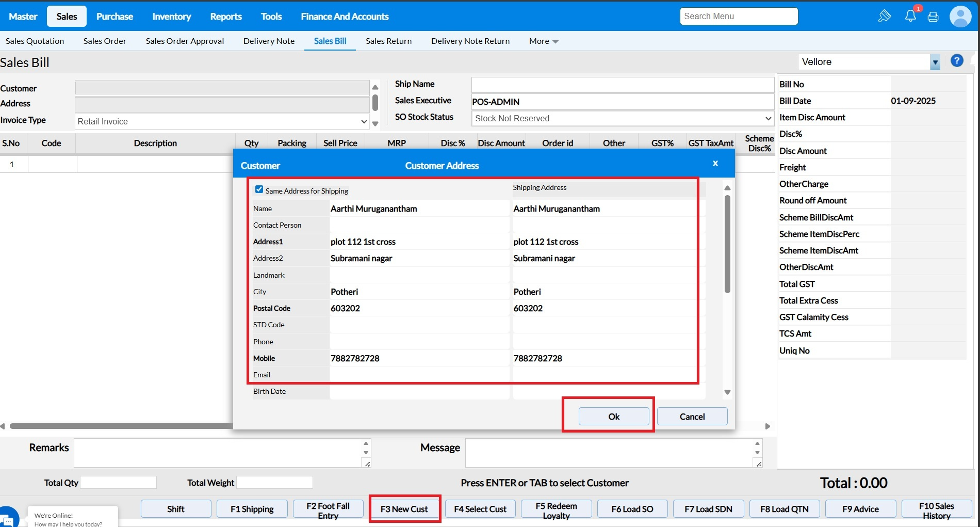
Task: Open the Inventory menu
Action: tap(171, 17)
